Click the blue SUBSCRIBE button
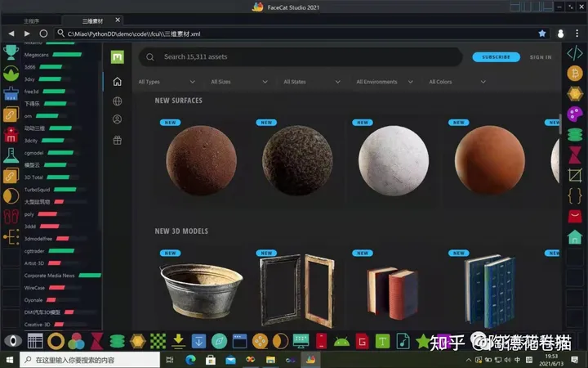 (x=496, y=57)
